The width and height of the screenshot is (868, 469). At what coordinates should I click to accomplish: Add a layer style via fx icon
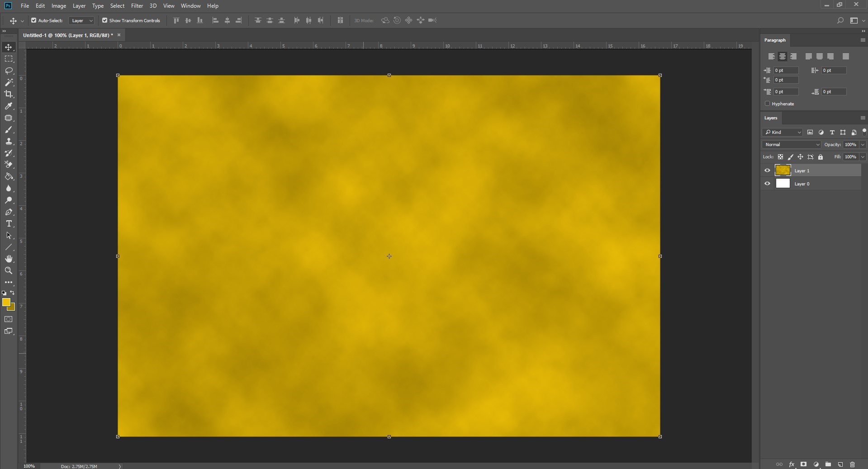coord(792,464)
